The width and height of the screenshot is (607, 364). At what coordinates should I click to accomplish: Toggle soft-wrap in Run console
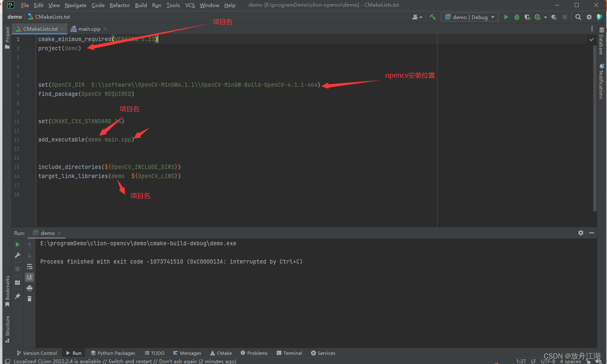point(29,267)
